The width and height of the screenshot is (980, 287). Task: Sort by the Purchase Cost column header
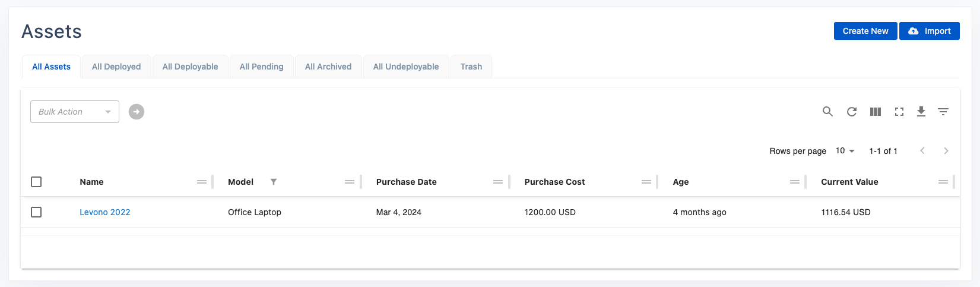click(554, 182)
